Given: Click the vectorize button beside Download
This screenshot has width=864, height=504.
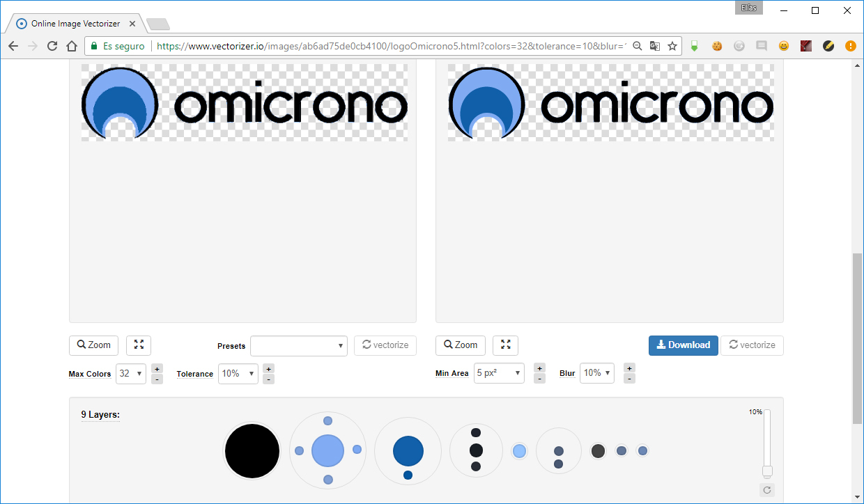Looking at the screenshot, I should pos(753,345).
